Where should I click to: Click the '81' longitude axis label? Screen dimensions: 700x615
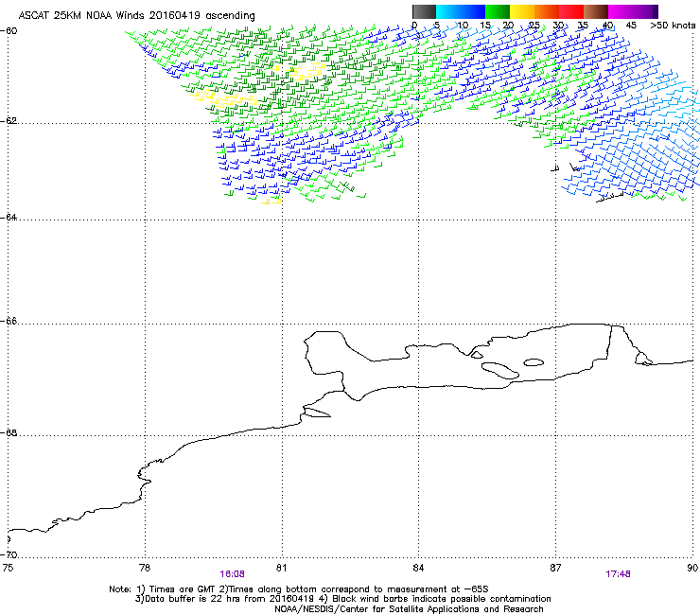pyautogui.click(x=281, y=568)
